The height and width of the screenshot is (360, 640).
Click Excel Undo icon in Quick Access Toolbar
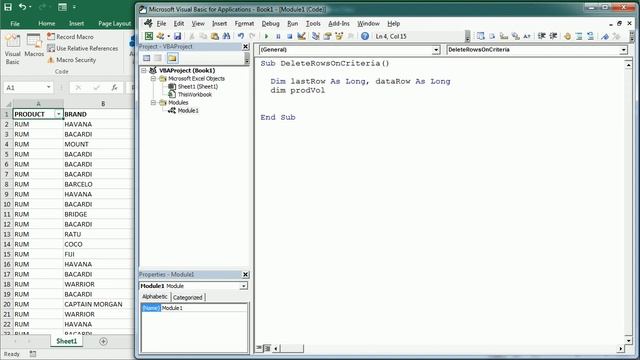tap(22, 7)
